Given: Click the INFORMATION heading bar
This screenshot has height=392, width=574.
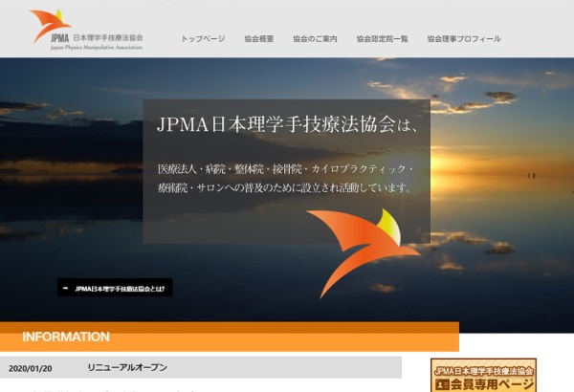Looking at the screenshot, I should [x=230, y=337].
